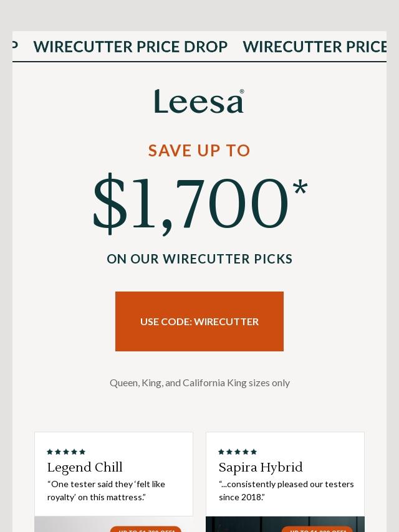
Task: Click the Sapira Hybrid five-star rating
Action: click(x=238, y=452)
